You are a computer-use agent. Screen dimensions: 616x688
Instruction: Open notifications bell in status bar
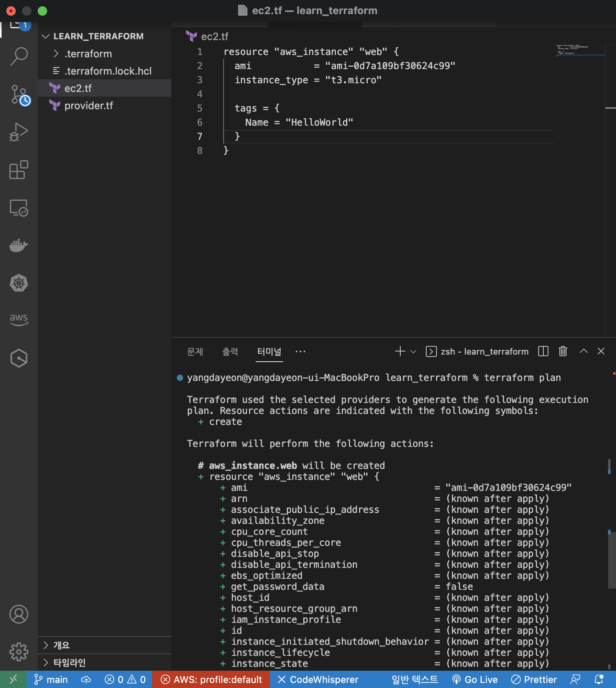point(599,679)
